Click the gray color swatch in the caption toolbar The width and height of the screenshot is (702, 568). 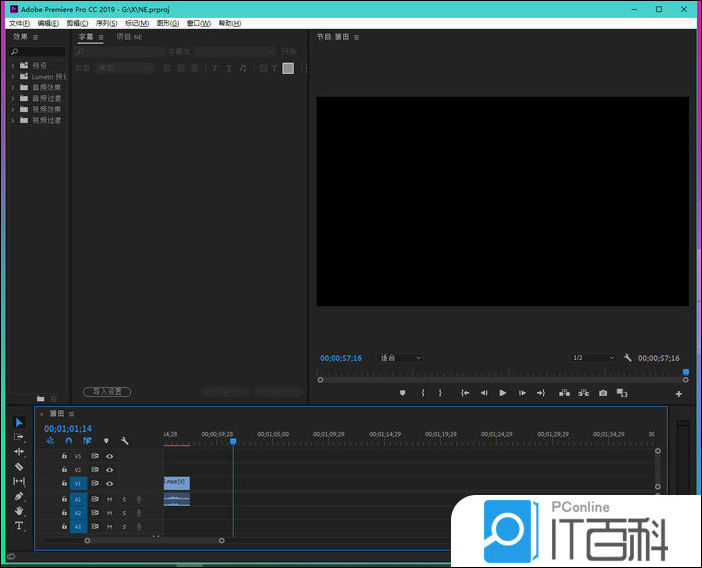(x=288, y=68)
